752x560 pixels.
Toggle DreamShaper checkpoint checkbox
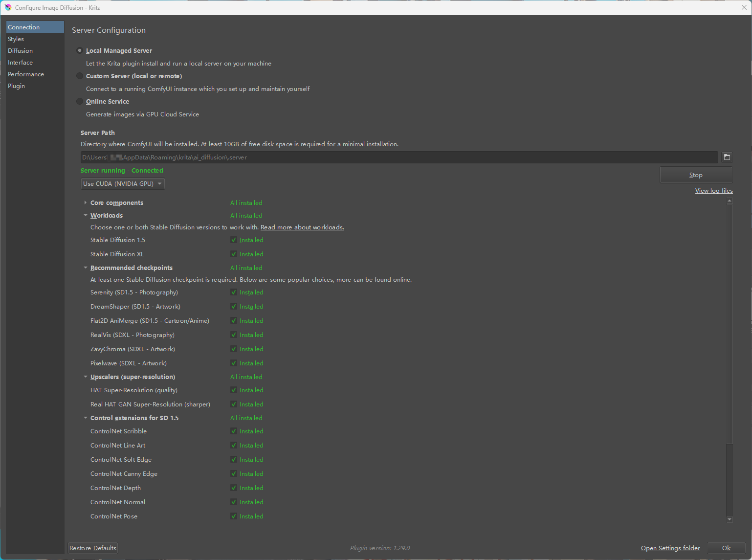pyautogui.click(x=234, y=307)
